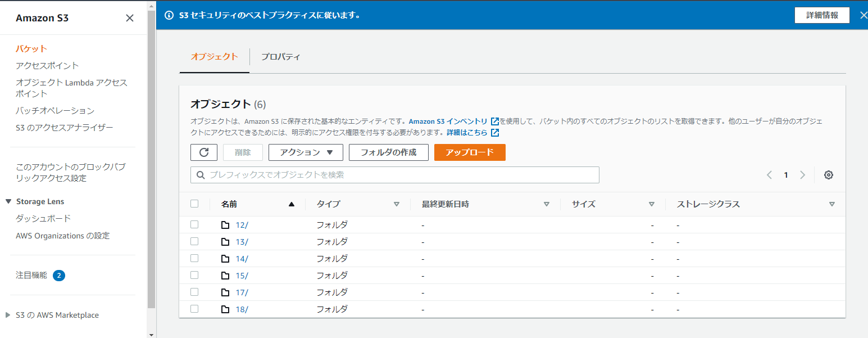Open folder link 12/
Image resolution: width=868 pixels, height=338 pixels.
(x=242, y=225)
